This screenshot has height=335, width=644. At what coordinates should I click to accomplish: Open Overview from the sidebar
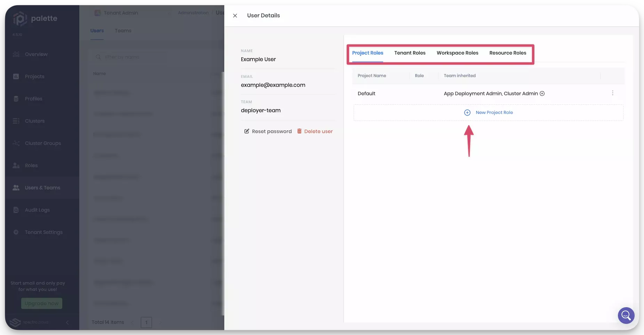click(x=36, y=54)
